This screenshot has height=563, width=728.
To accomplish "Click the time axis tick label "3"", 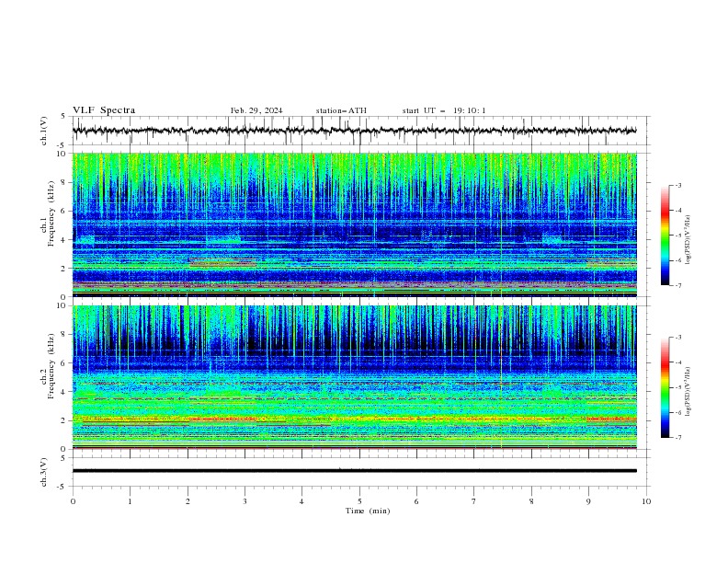I will [x=245, y=501].
